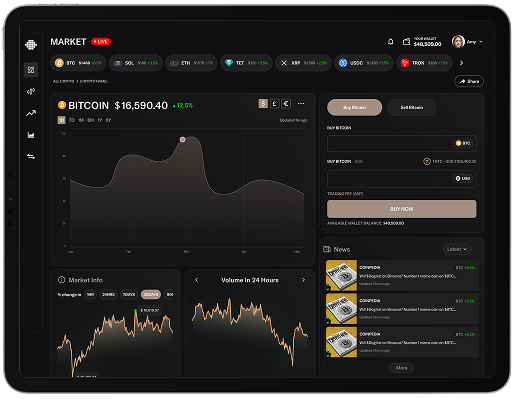Image resolution: width=515 pixels, height=399 pixels.
Task: Expand the Latest news sort dropdown
Action: 457,249
